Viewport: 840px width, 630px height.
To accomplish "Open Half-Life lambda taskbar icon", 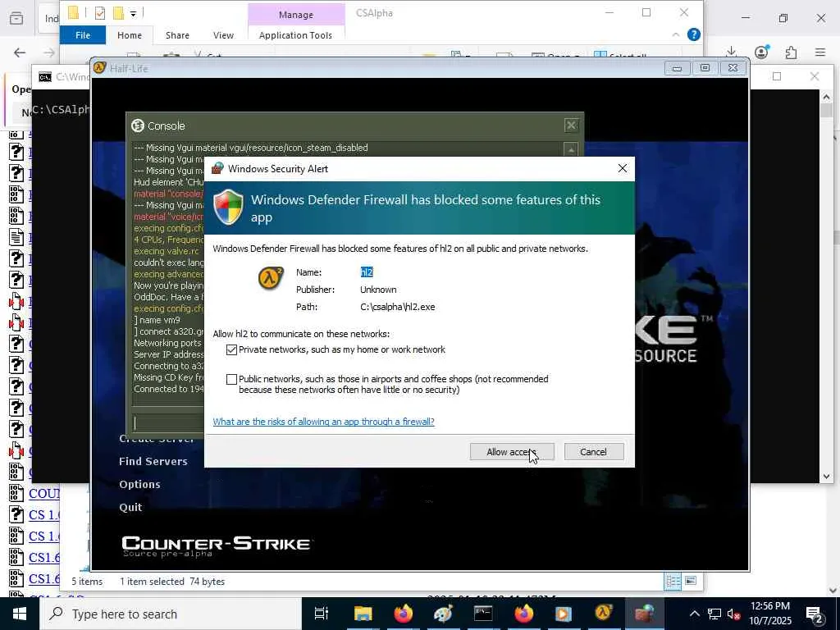I will [604, 614].
